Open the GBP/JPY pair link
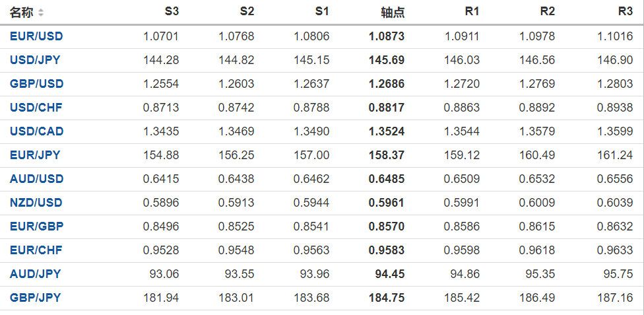 [35, 298]
